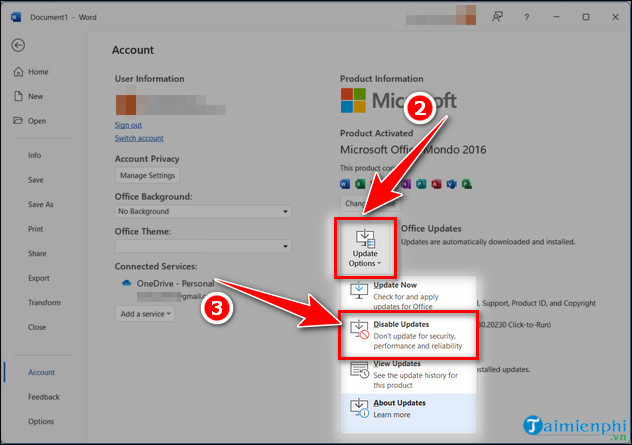Select the Account tab in sidebar

coord(41,372)
